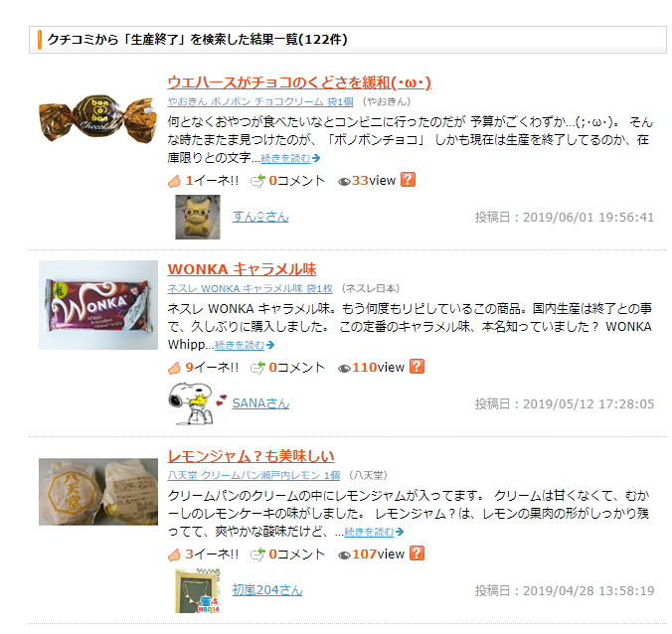
Task: Click the comment icon on the WONKA review
Action: (x=258, y=368)
